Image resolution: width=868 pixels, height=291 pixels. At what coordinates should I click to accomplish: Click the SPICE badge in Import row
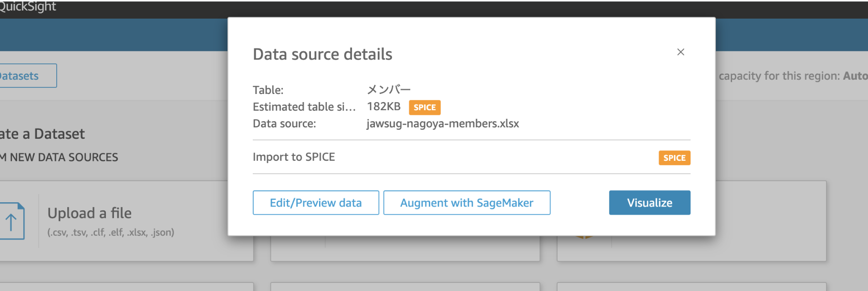pos(674,158)
